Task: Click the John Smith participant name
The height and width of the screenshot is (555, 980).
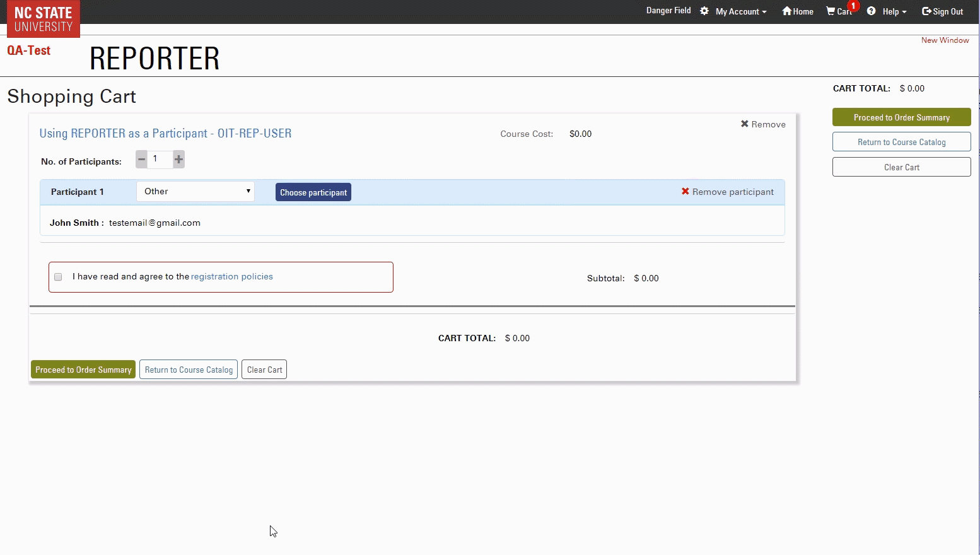Action: (x=74, y=223)
